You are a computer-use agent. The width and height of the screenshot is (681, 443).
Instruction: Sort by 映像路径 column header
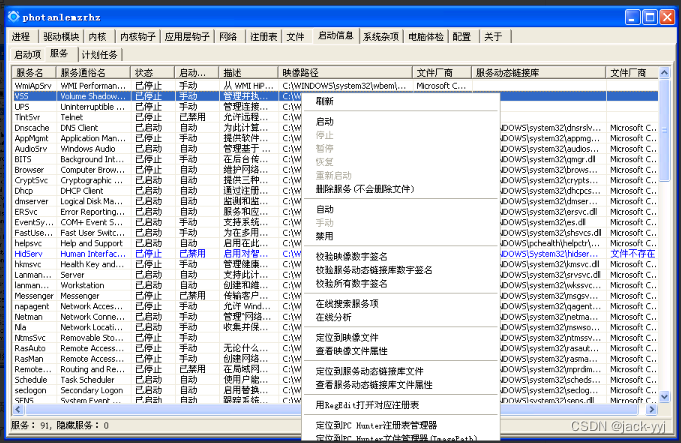tap(345, 73)
